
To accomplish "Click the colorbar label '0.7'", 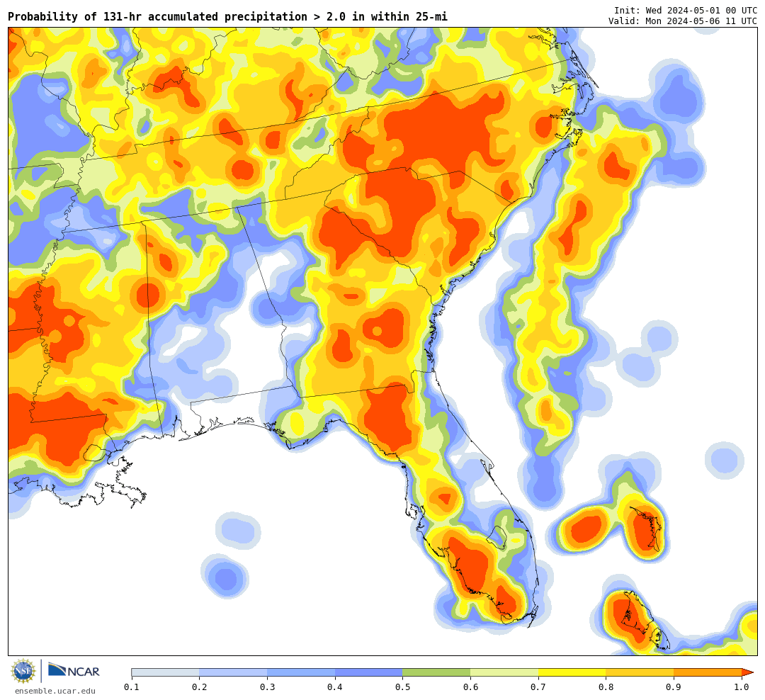I will 538,687.
